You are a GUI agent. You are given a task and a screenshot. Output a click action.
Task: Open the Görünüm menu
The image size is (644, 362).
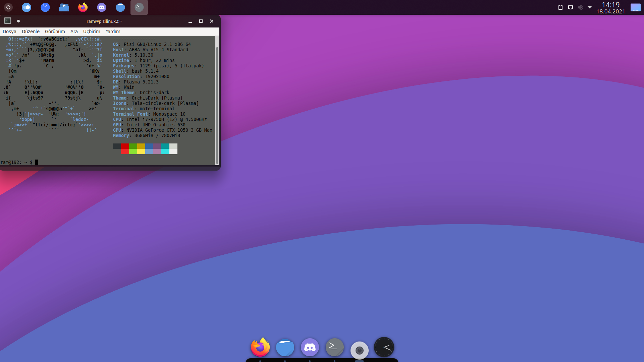55,32
